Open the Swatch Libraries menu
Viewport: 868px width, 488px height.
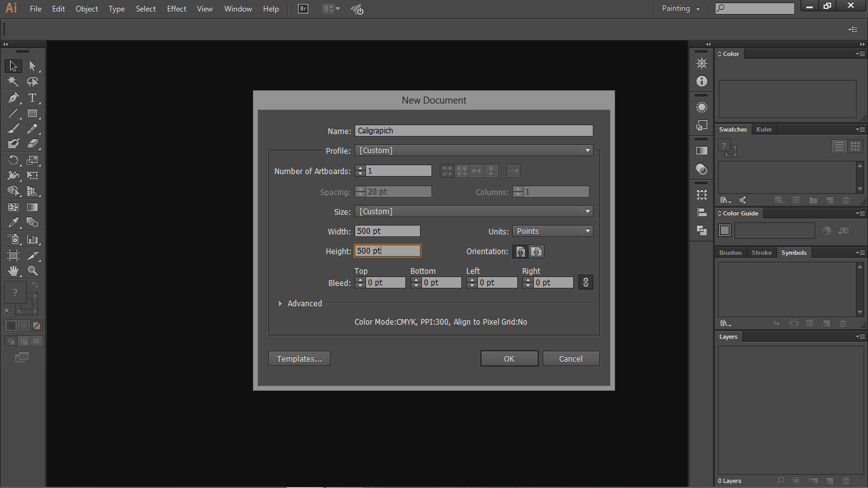726,200
